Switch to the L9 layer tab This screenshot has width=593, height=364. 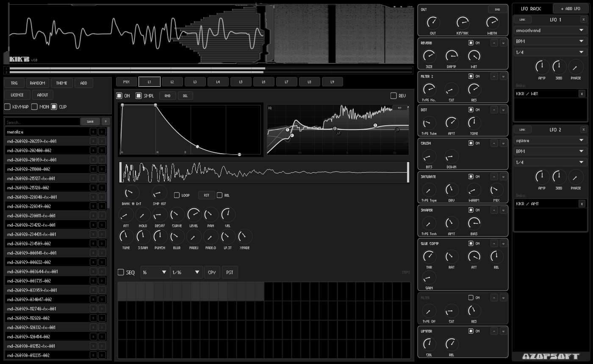pos(333,82)
